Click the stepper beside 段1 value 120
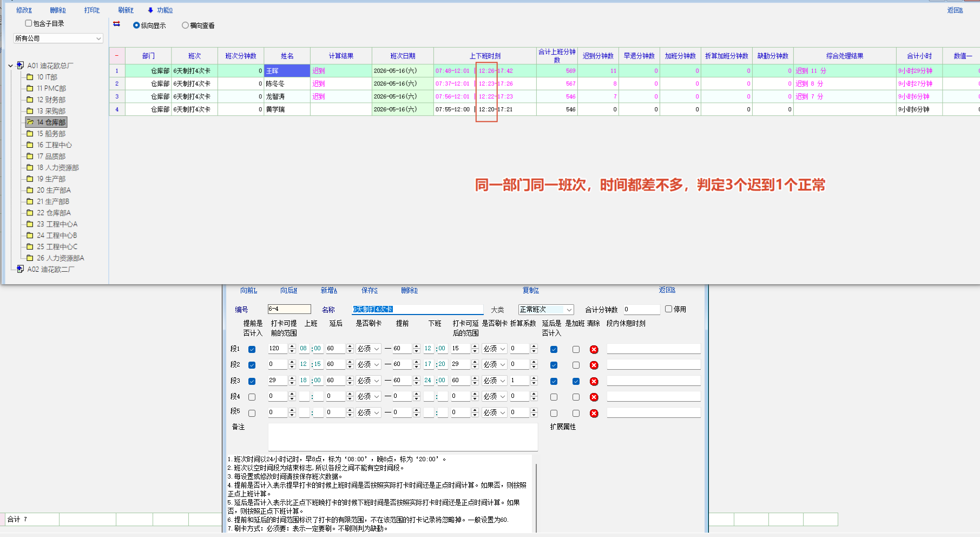 pyautogui.click(x=292, y=349)
